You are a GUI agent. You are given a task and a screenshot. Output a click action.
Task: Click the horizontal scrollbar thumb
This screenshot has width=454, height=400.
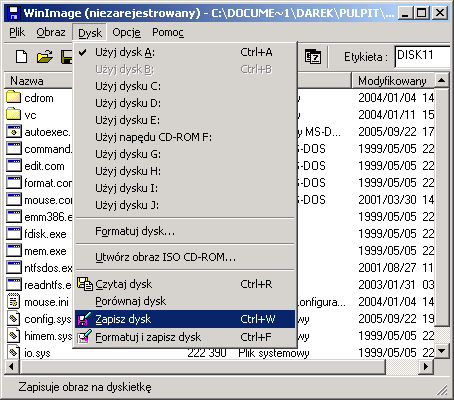[203, 366]
